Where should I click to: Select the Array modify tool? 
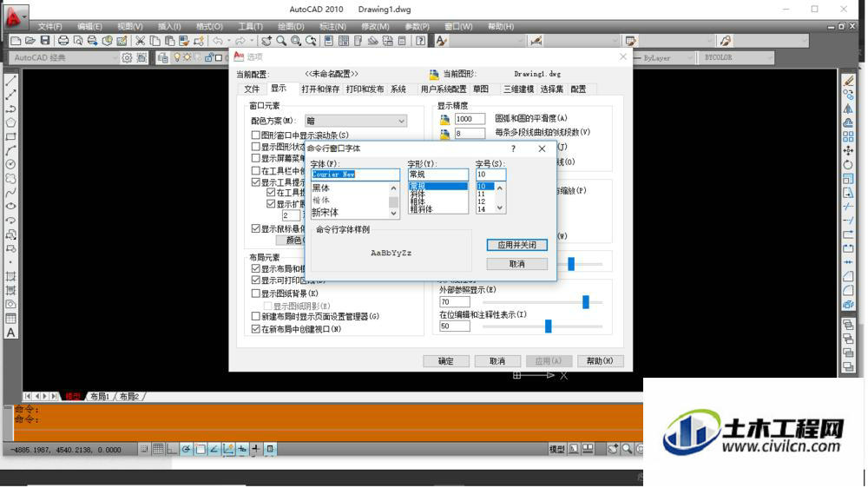(x=848, y=136)
